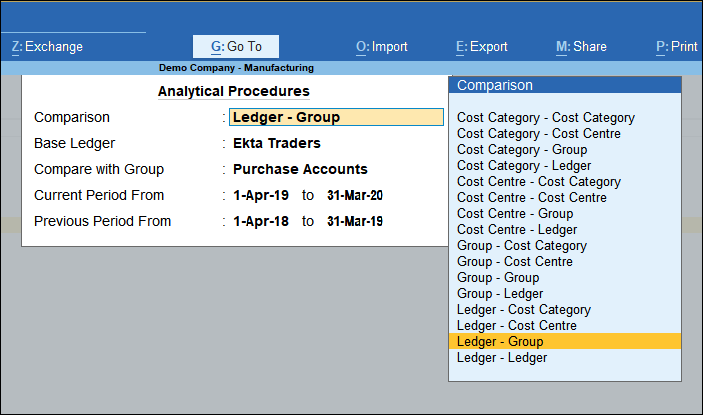Click Previous Period end date 31-Mar-19

point(354,221)
